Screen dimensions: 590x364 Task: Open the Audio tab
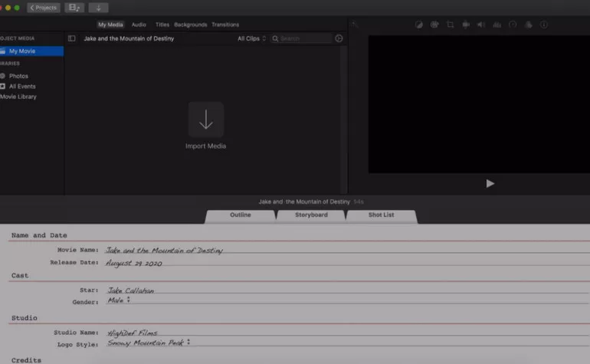(139, 25)
